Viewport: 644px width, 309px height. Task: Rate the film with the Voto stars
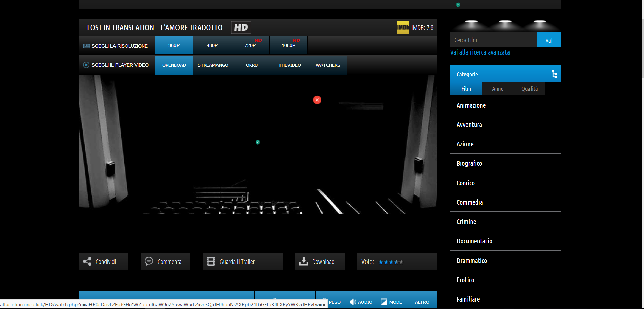(x=391, y=262)
